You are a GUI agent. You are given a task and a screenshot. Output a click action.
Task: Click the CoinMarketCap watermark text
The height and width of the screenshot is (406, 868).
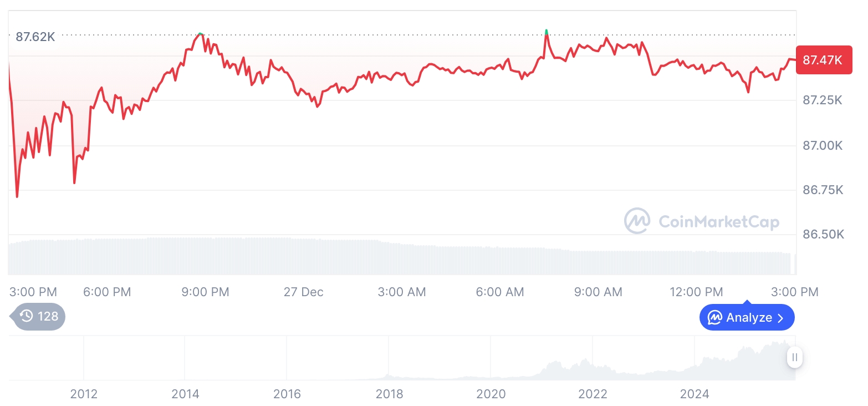click(719, 222)
